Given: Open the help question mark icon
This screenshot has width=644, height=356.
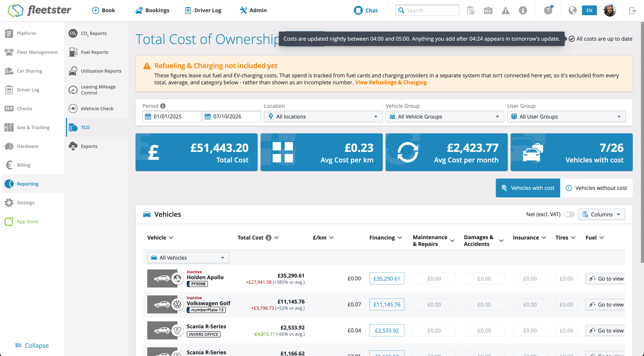Looking at the screenshot, I should coord(548,11).
